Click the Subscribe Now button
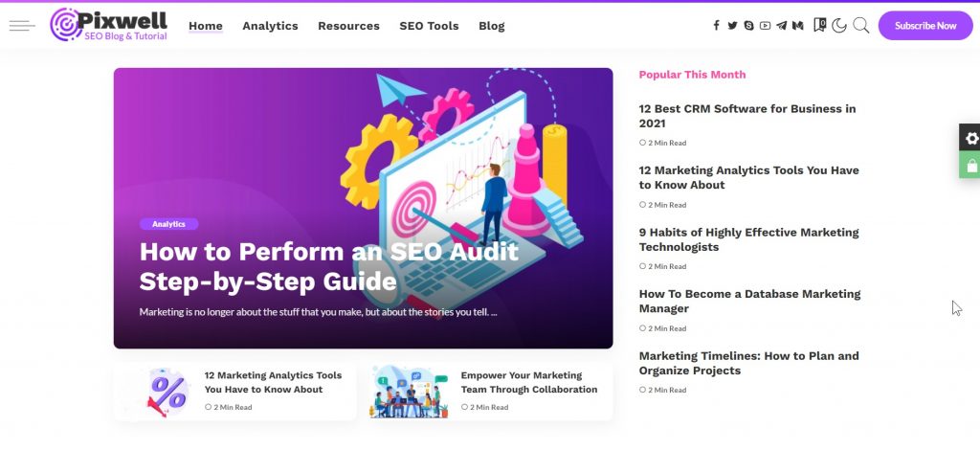 pyautogui.click(x=925, y=26)
